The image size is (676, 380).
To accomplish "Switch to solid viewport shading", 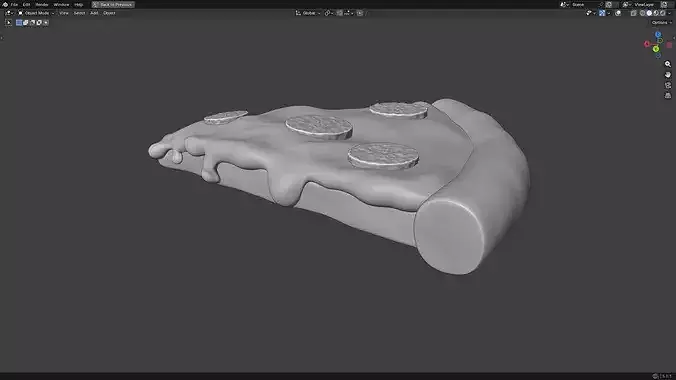I will [649, 13].
